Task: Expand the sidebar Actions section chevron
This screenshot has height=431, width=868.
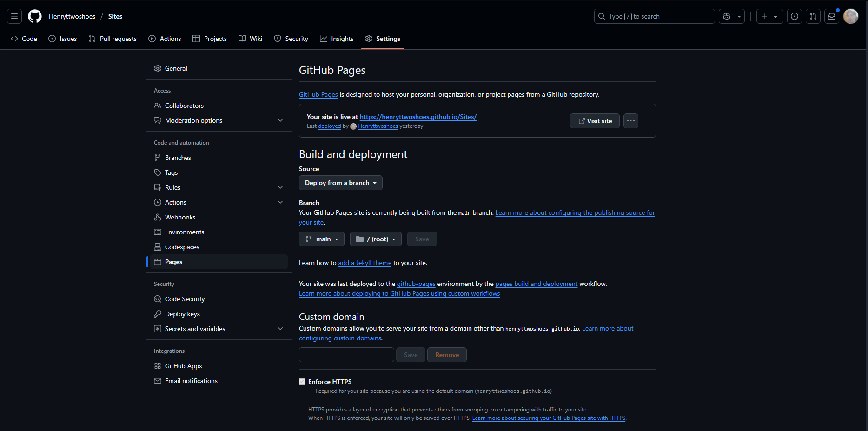Action: (280, 202)
